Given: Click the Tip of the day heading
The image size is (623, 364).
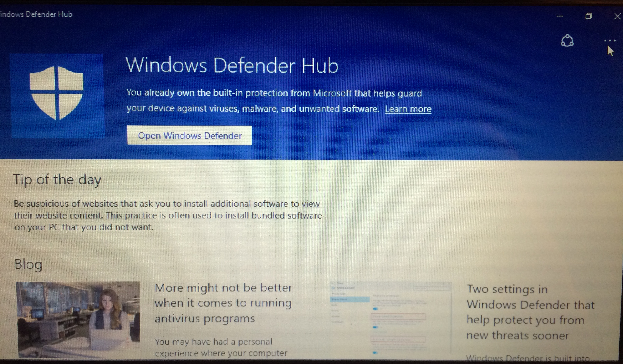Looking at the screenshot, I should click(57, 179).
